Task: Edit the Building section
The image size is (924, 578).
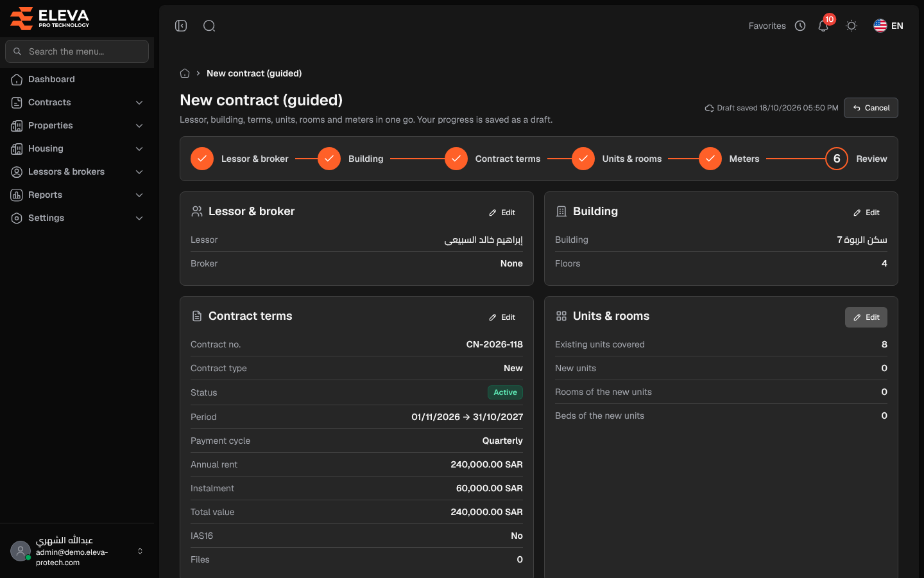Action: click(x=866, y=213)
